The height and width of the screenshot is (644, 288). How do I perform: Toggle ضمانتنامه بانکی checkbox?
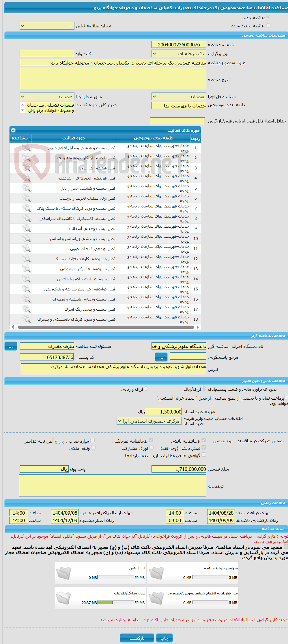click(x=204, y=440)
